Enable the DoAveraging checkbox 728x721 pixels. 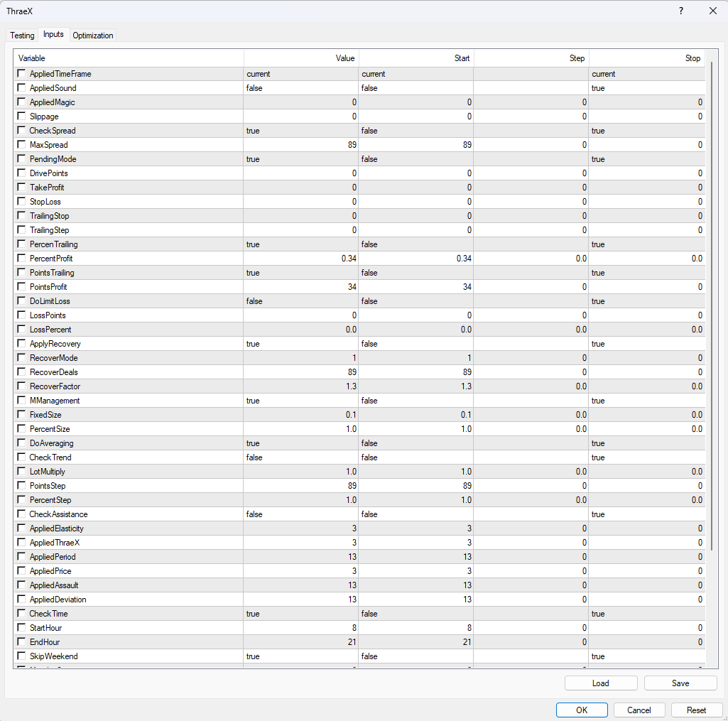pyautogui.click(x=21, y=443)
